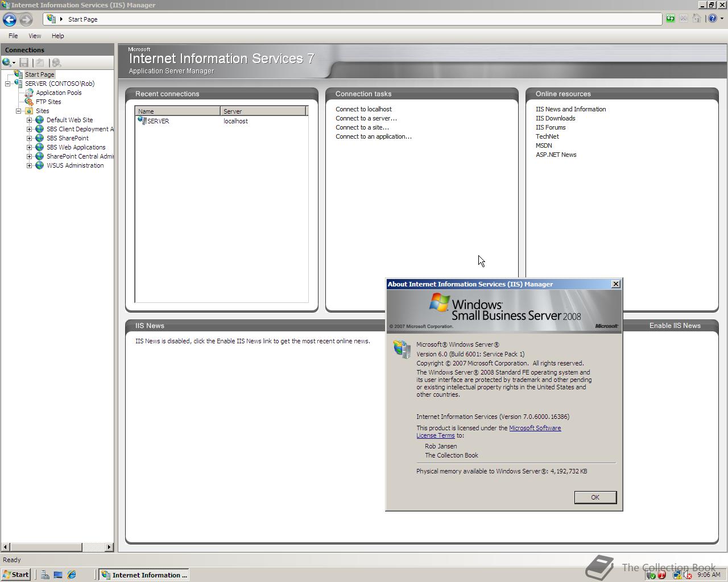Screen dimensions: 728x582
Task: Open IIS Downloads link
Action: (555, 118)
